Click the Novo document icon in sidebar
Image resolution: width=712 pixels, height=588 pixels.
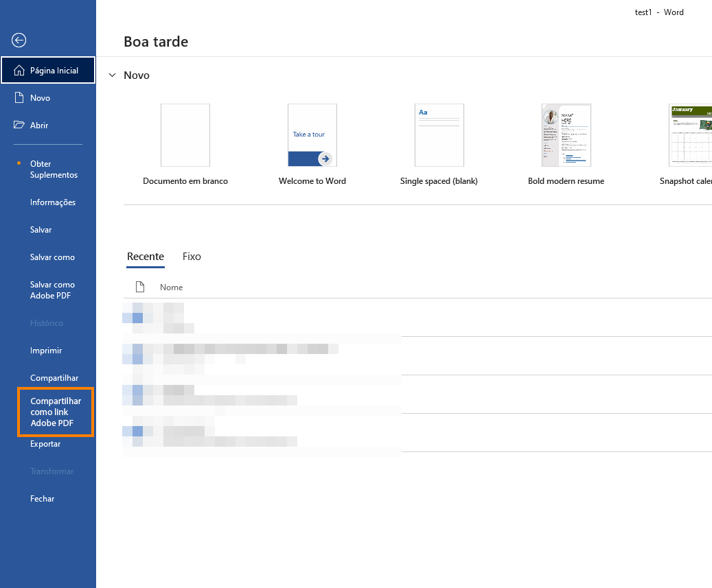19,97
